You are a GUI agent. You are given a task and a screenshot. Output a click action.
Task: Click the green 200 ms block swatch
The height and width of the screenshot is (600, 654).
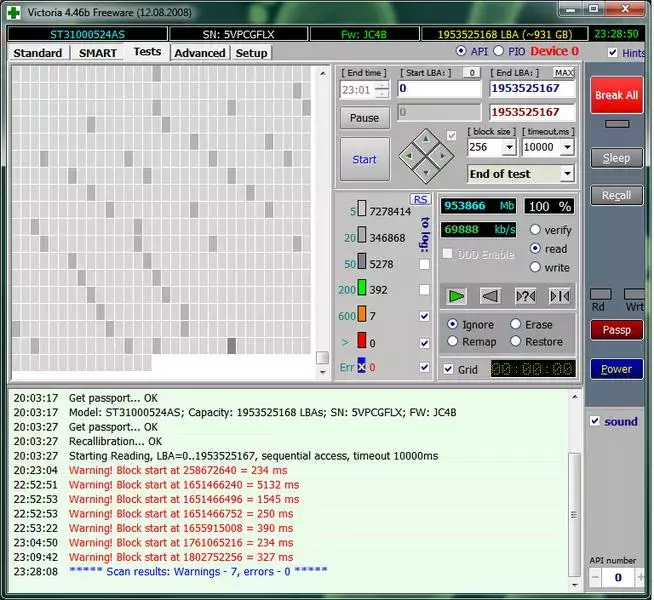coord(362,287)
